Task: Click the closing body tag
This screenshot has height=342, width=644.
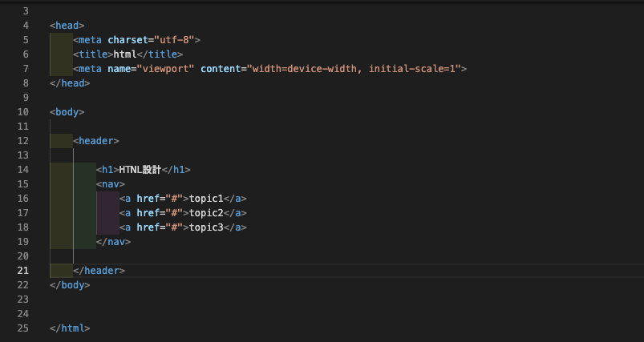Action: [70, 285]
